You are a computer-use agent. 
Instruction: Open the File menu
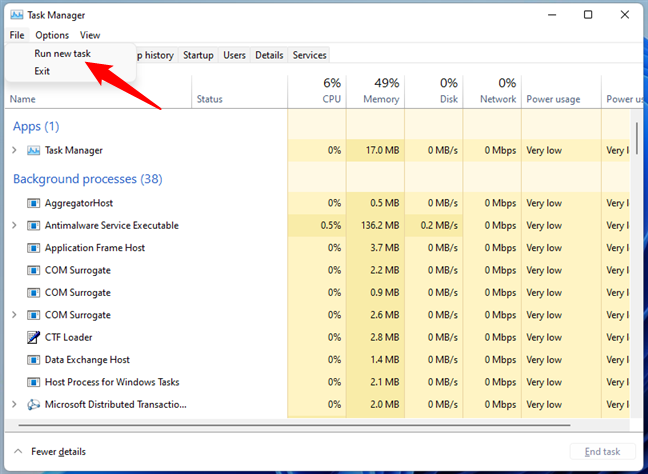[17, 35]
